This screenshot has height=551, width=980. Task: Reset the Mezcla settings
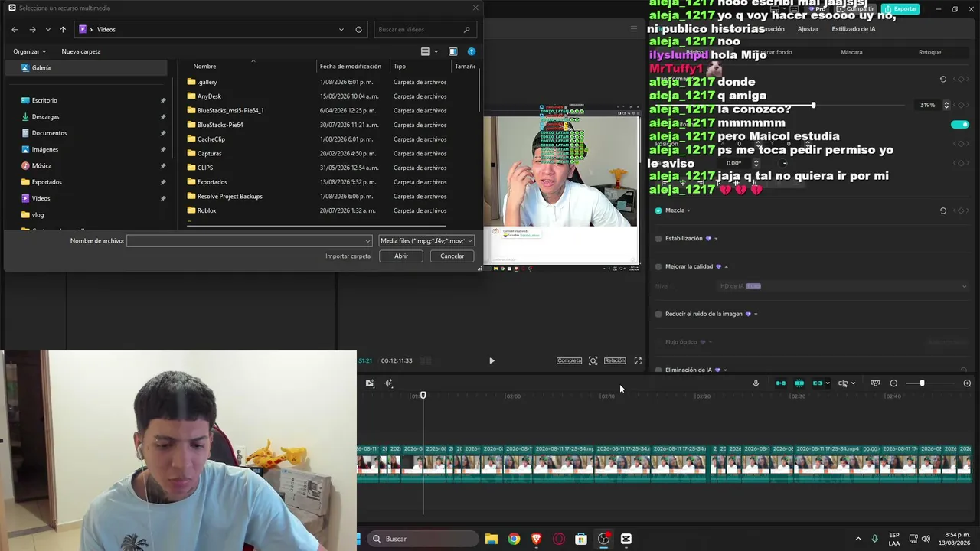point(943,210)
